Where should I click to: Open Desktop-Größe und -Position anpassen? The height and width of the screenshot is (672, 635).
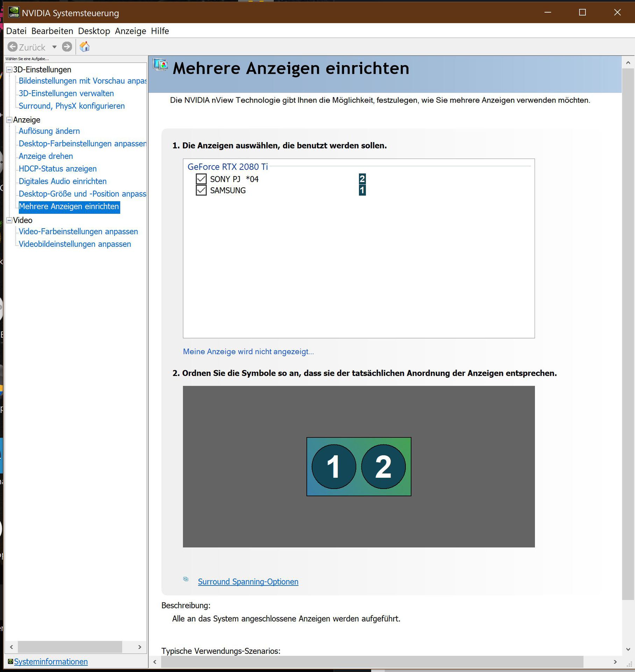click(x=83, y=194)
